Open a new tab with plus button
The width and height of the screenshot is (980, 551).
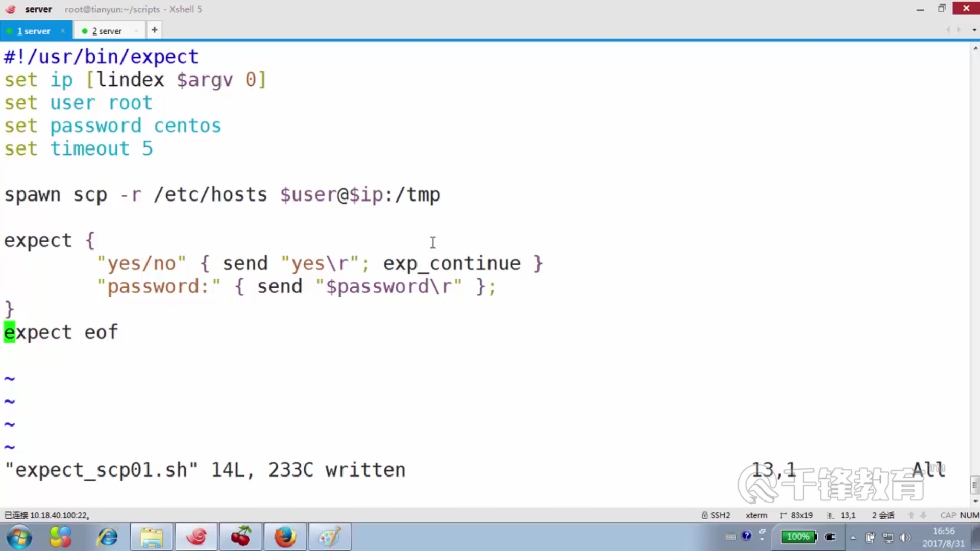(154, 30)
